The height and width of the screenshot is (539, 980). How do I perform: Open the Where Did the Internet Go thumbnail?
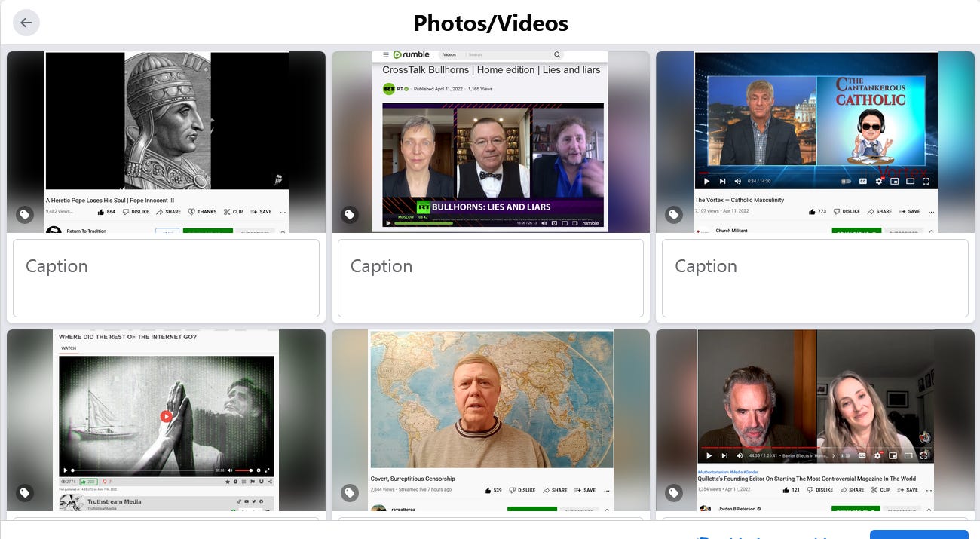(166, 420)
